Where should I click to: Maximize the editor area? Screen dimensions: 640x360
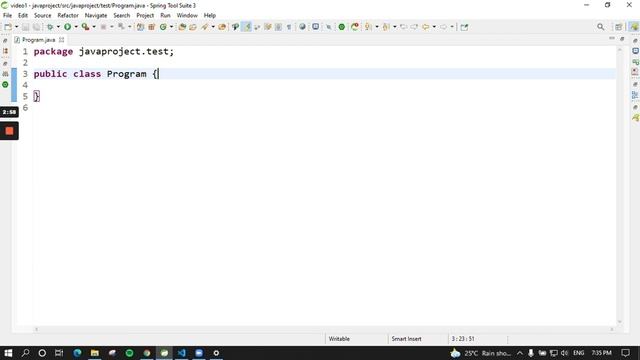622,39
